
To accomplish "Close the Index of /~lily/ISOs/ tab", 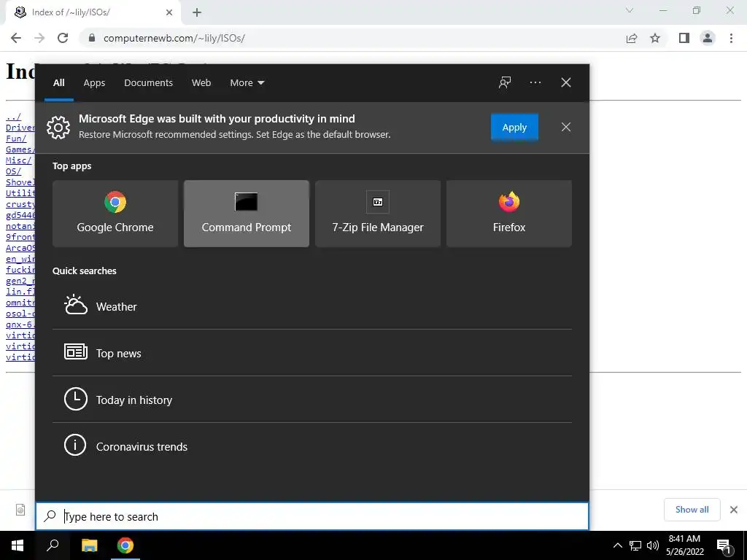I will (169, 12).
